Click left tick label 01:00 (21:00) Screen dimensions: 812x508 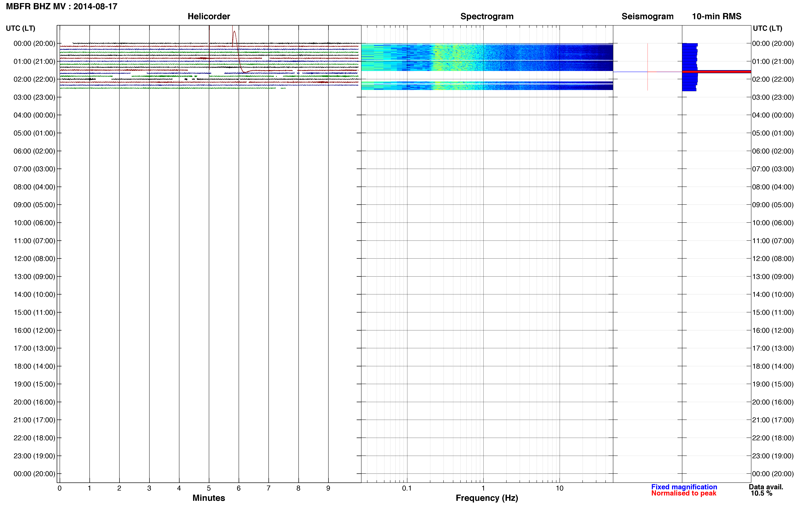(x=34, y=62)
